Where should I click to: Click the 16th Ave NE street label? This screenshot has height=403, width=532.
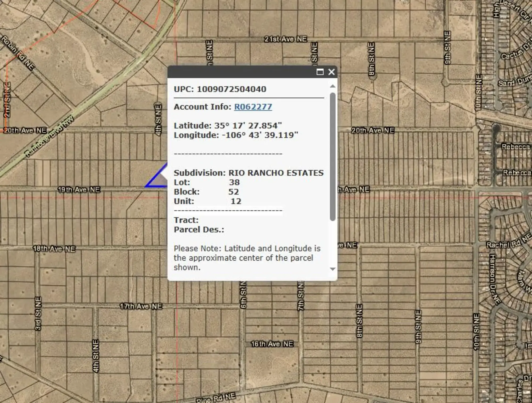272,344
